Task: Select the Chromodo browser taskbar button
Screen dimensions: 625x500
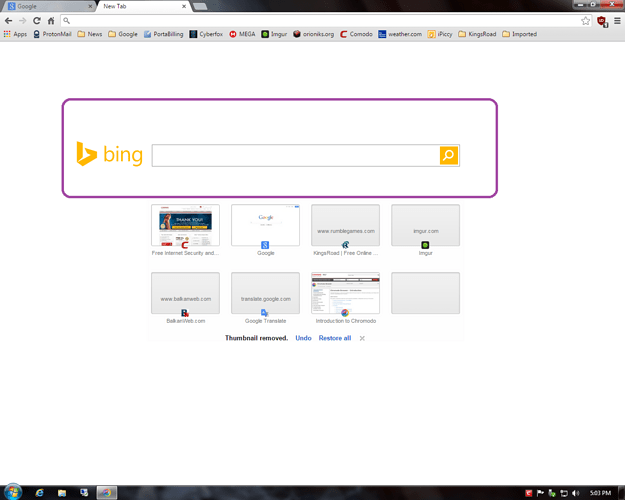Action: pyautogui.click(x=107, y=493)
